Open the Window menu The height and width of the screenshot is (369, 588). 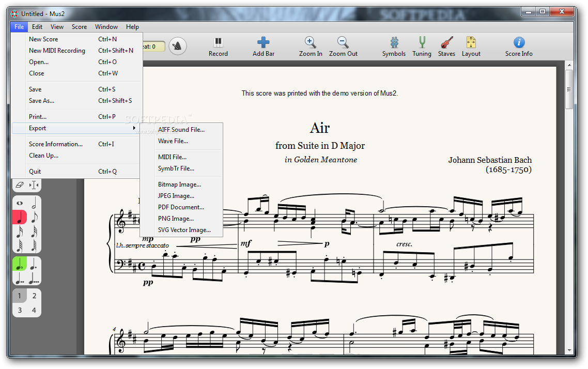click(106, 27)
